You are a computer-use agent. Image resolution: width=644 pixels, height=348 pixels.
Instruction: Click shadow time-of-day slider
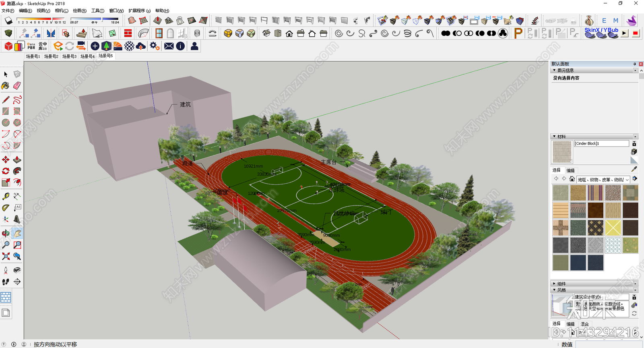click(x=95, y=19)
